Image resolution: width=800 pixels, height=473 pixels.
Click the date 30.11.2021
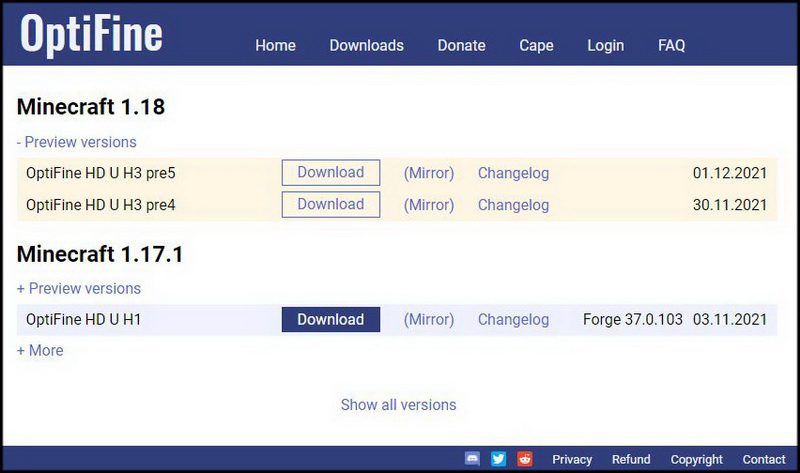click(x=730, y=205)
